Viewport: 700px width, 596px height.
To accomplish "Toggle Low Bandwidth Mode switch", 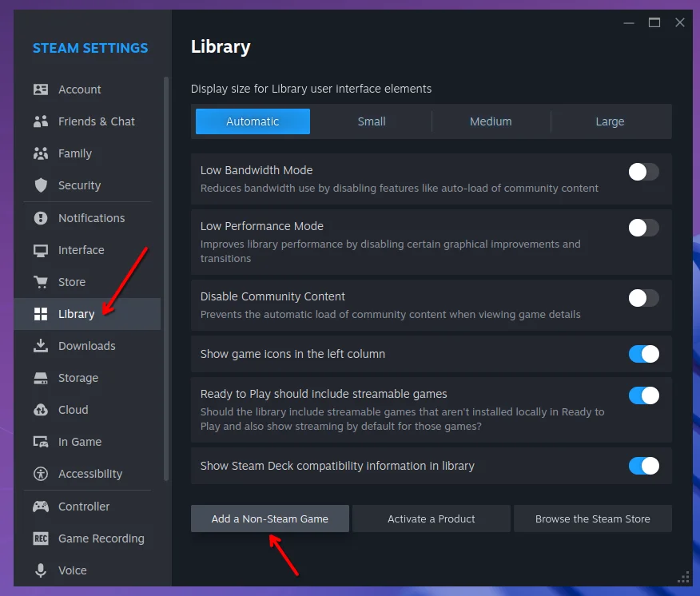I will pos(644,172).
